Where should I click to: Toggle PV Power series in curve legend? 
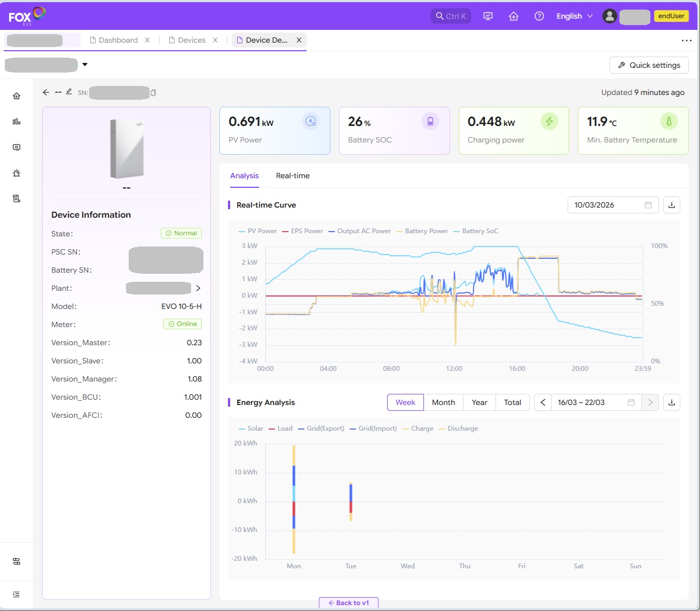coord(257,231)
